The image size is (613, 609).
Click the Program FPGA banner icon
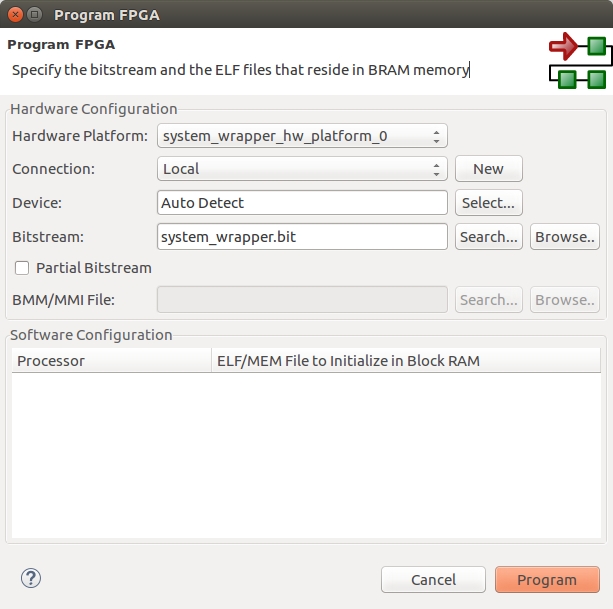(578, 62)
